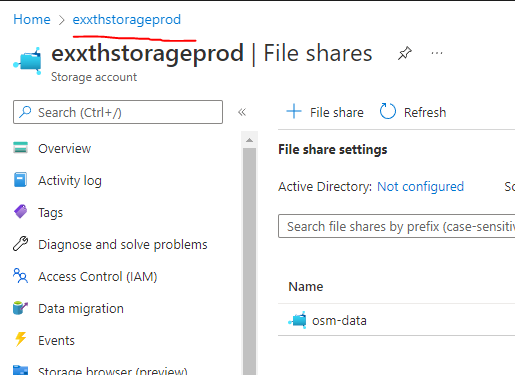Click the osm-data file share icon

click(297, 320)
